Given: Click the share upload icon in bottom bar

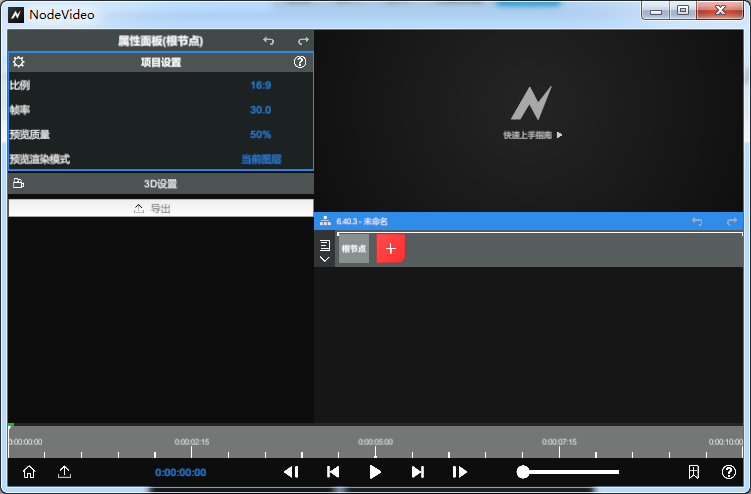Looking at the screenshot, I should point(65,472).
